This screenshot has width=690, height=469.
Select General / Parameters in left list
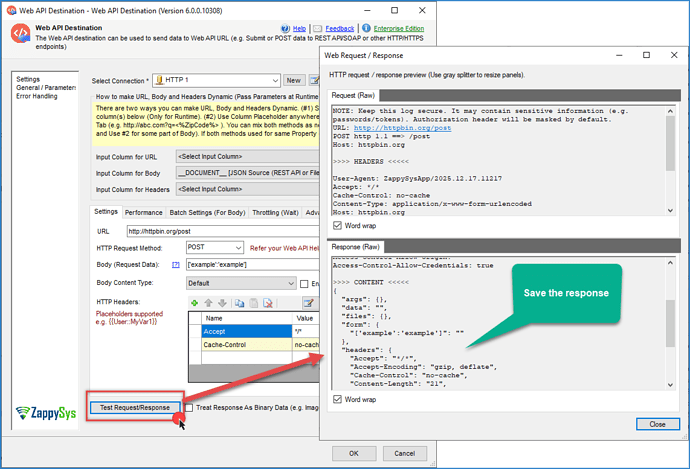coord(46,88)
